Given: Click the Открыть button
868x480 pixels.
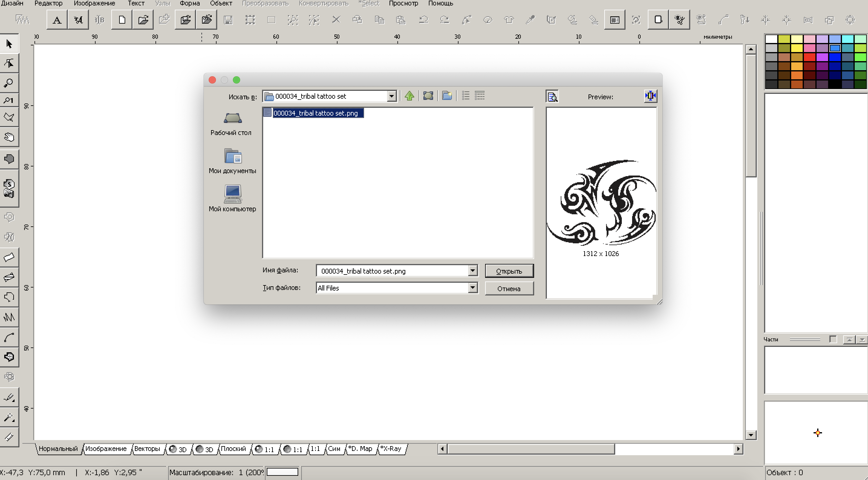Looking at the screenshot, I should [509, 271].
